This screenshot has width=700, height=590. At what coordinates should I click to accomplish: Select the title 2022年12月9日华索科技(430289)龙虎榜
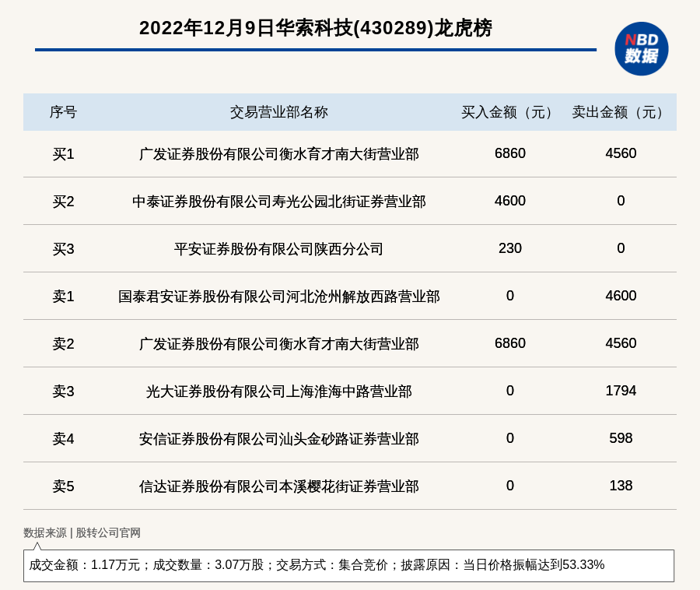[x=316, y=28]
